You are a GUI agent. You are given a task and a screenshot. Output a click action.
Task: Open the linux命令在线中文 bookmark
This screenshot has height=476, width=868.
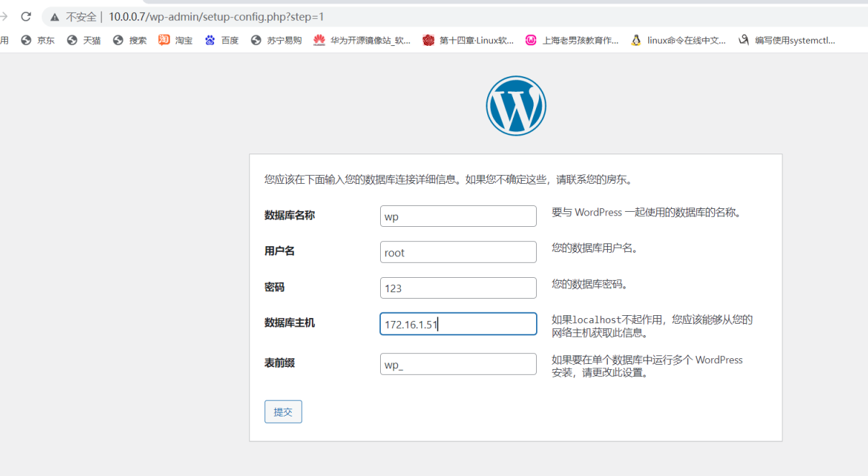tap(678, 40)
